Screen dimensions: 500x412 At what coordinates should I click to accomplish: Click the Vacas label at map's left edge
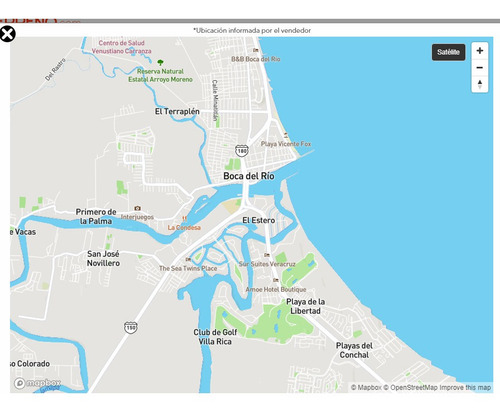click(23, 232)
